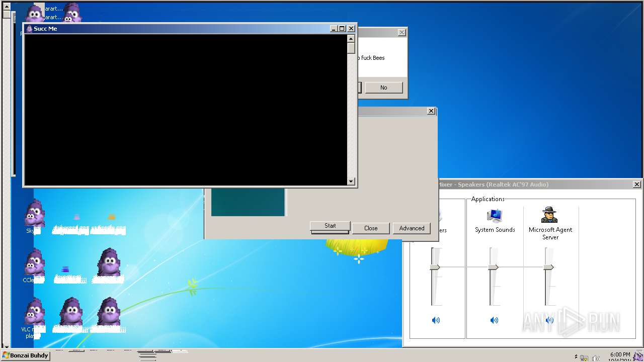Click the Microsoft Agent Server icon
This screenshot has width=644, height=362.
point(549,215)
